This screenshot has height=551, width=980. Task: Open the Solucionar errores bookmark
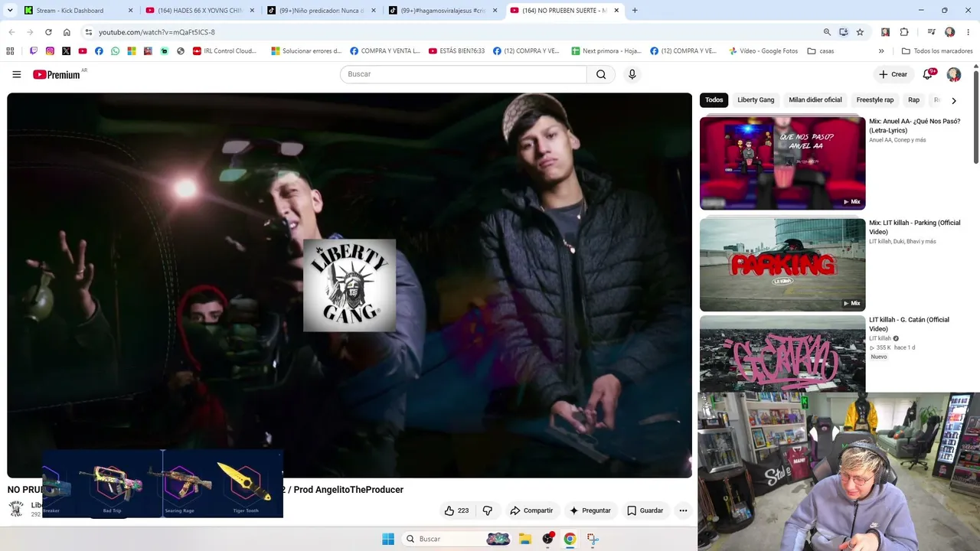(x=306, y=51)
